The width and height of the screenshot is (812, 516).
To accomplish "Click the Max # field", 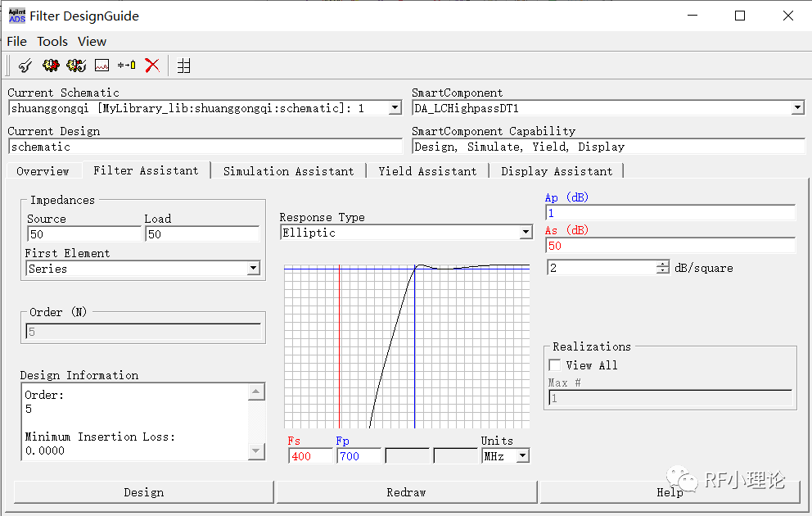I will click(x=670, y=398).
